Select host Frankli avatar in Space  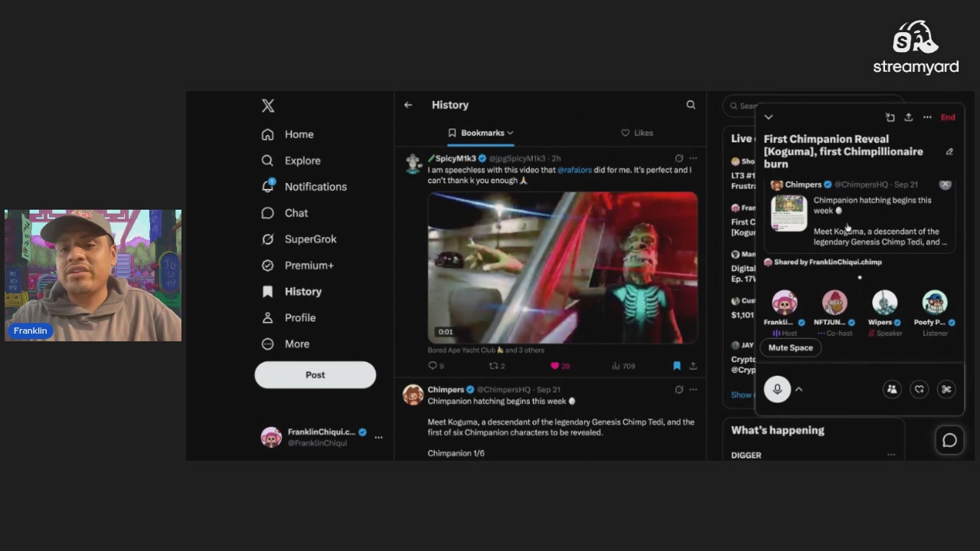click(784, 302)
